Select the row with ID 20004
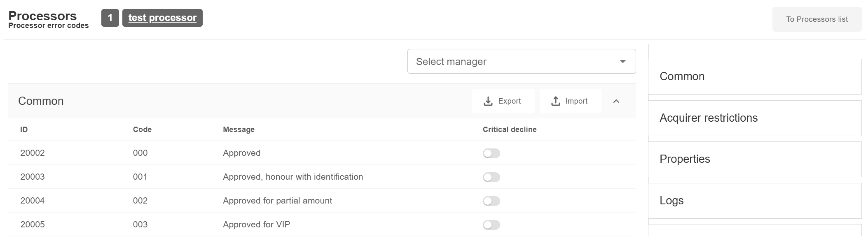The width and height of the screenshot is (868, 236). click(33, 201)
